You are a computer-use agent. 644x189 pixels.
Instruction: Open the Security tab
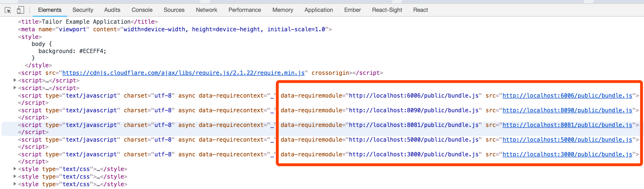coord(83,10)
